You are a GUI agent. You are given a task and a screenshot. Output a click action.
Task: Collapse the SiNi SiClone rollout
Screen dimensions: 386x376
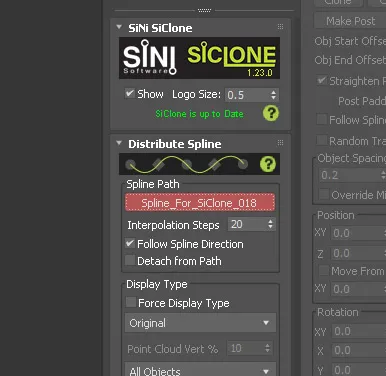pos(119,27)
